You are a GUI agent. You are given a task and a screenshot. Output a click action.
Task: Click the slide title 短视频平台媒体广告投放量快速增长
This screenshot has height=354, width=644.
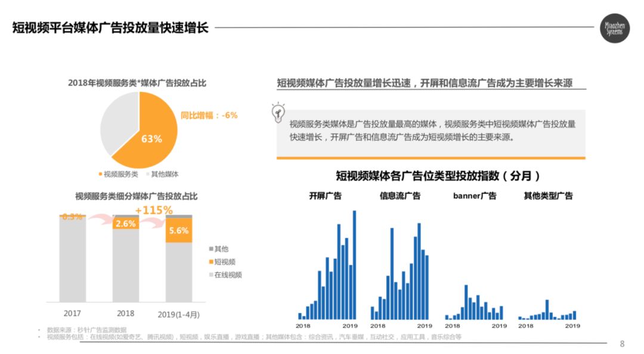(x=110, y=27)
